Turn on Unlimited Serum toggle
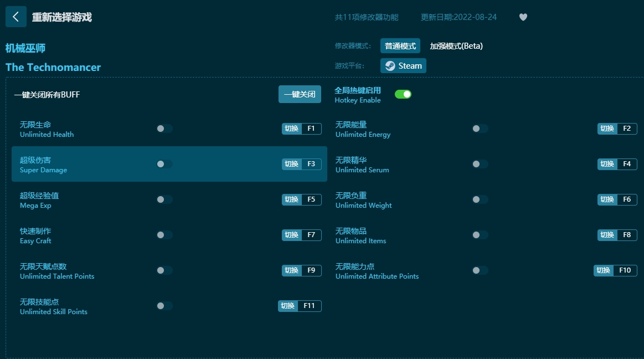The image size is (644, 359). tap(480, 164)
